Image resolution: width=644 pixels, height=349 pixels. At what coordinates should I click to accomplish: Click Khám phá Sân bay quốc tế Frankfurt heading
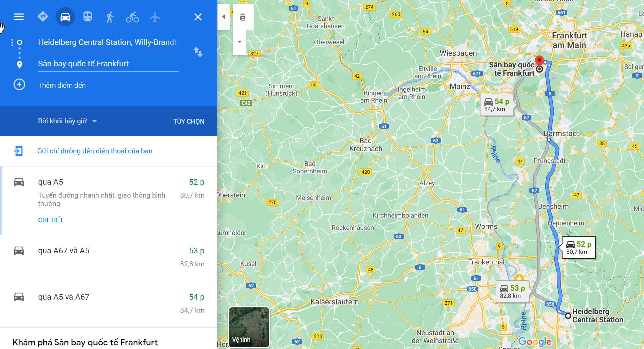click(x=85, y=342)
